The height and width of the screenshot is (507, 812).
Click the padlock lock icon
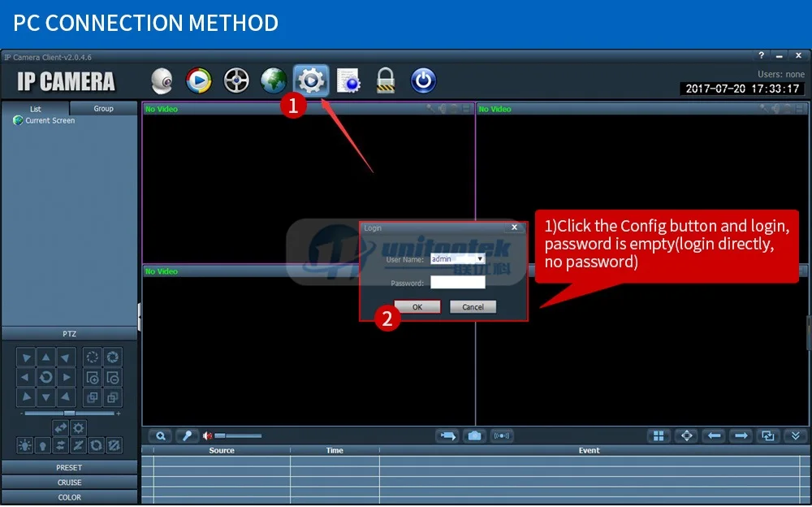[386, 81]
